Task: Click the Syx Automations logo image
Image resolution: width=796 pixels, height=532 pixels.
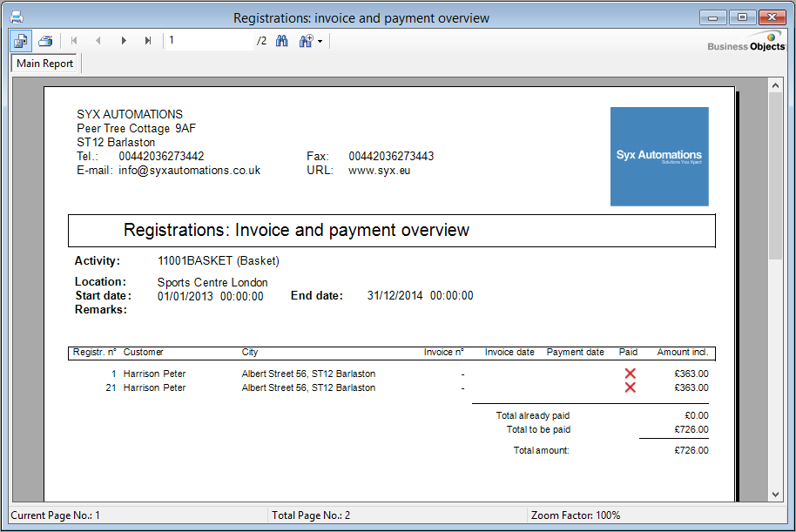Action: tap(659, 157)
